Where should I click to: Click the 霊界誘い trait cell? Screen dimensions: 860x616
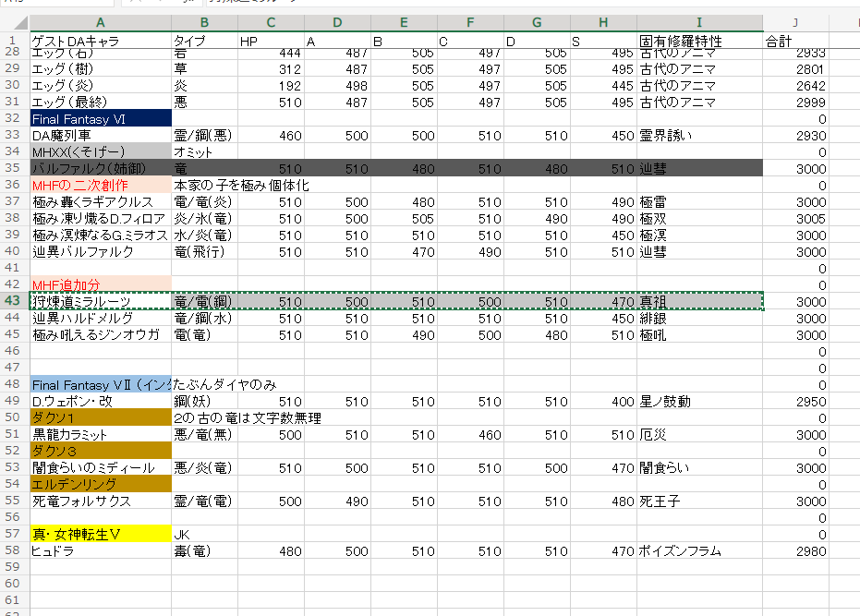(x=699, y=135)
